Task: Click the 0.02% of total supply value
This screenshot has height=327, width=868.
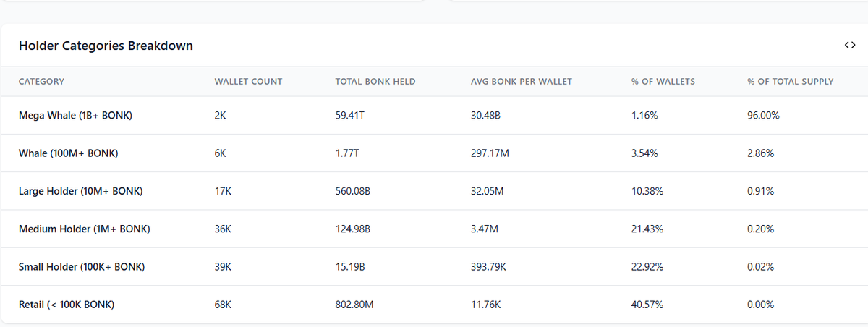Action: 761,267
